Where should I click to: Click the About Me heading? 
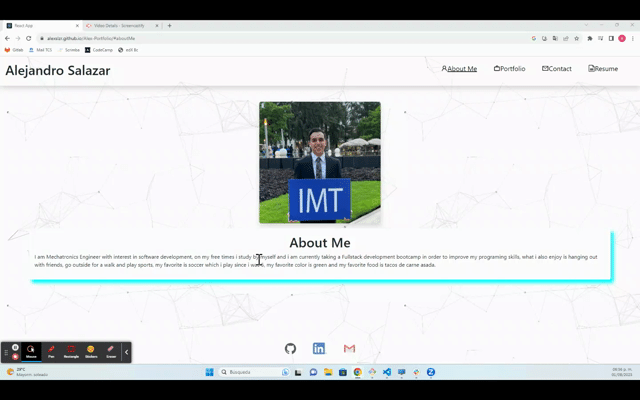pos(320,242)
